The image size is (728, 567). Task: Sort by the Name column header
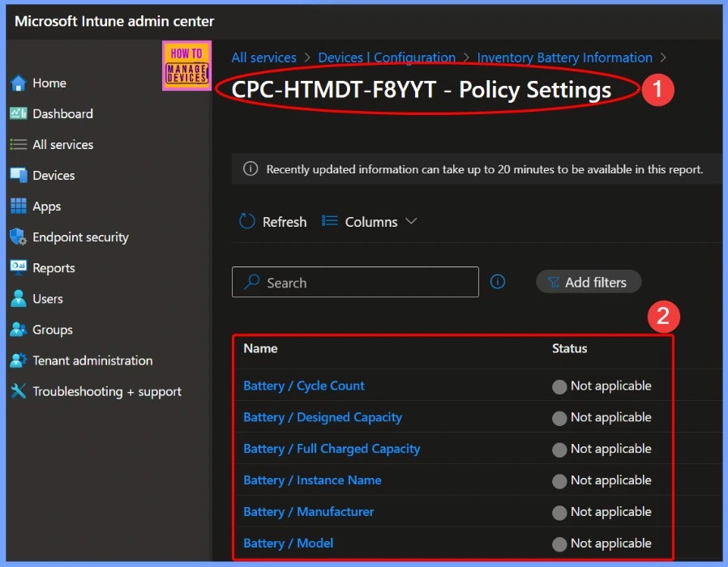coord(260,348)
